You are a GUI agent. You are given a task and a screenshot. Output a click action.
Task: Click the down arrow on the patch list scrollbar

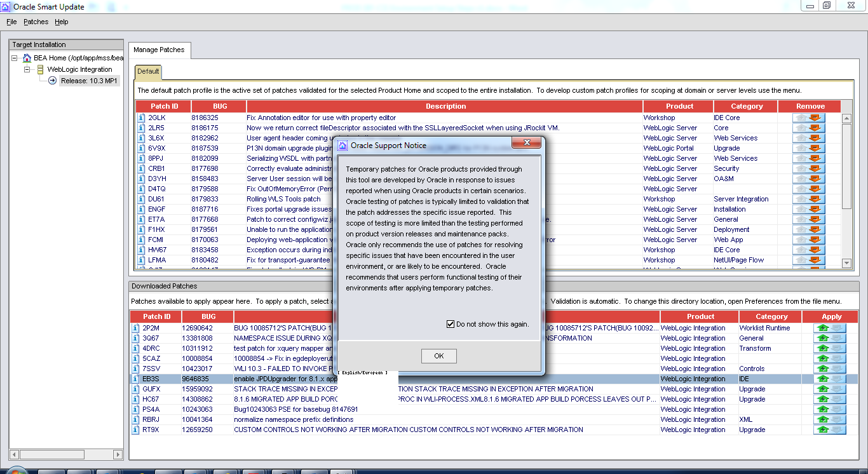pyautogui.click(x=847, y=262)
